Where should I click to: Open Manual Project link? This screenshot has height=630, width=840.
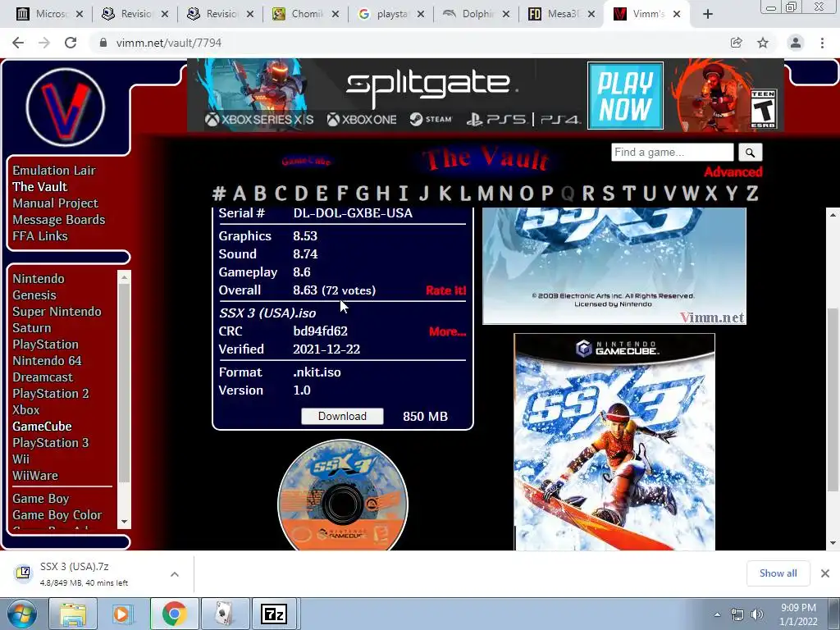[x=55, y=203]
